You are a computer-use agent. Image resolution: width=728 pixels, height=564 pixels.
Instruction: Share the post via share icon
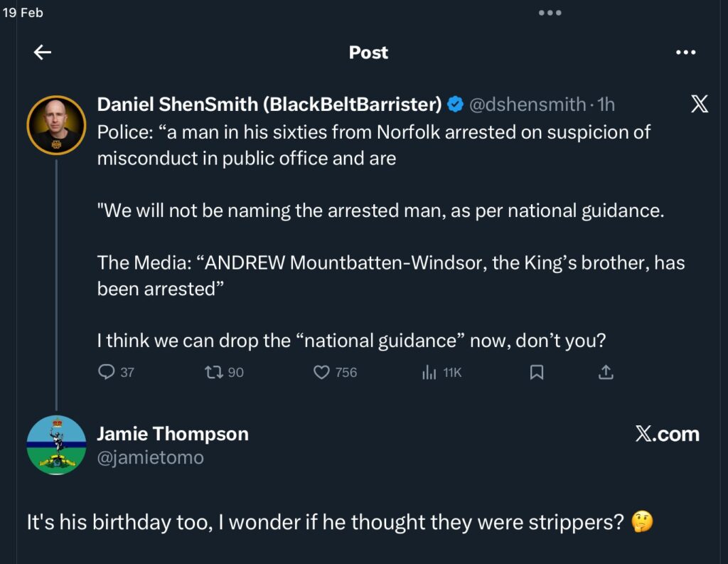[x=606, y=372]
